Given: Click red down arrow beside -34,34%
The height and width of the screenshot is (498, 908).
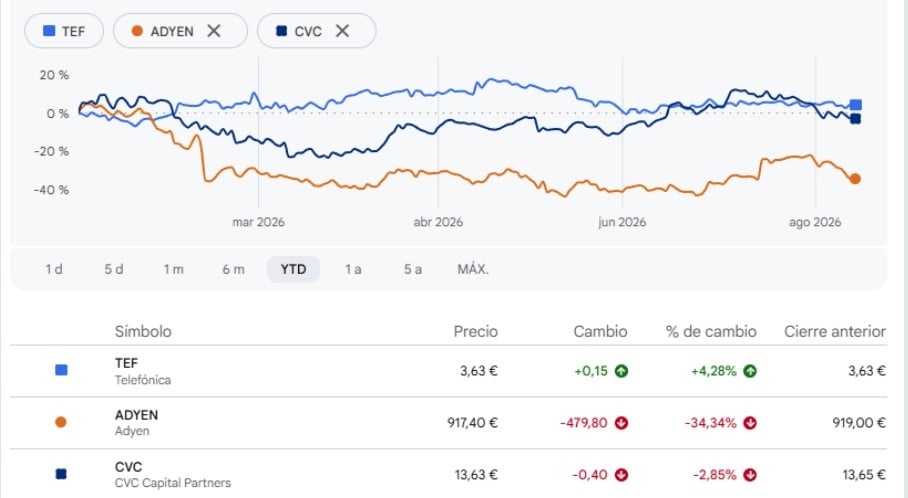Looking at the screenshot, I should (750, 423).
